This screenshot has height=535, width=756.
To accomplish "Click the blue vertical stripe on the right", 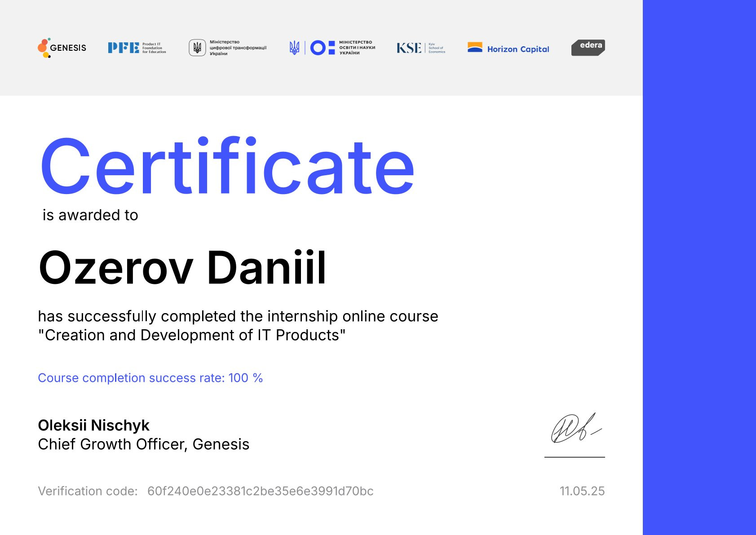I will pyautogui.click(x=699, y=268).
